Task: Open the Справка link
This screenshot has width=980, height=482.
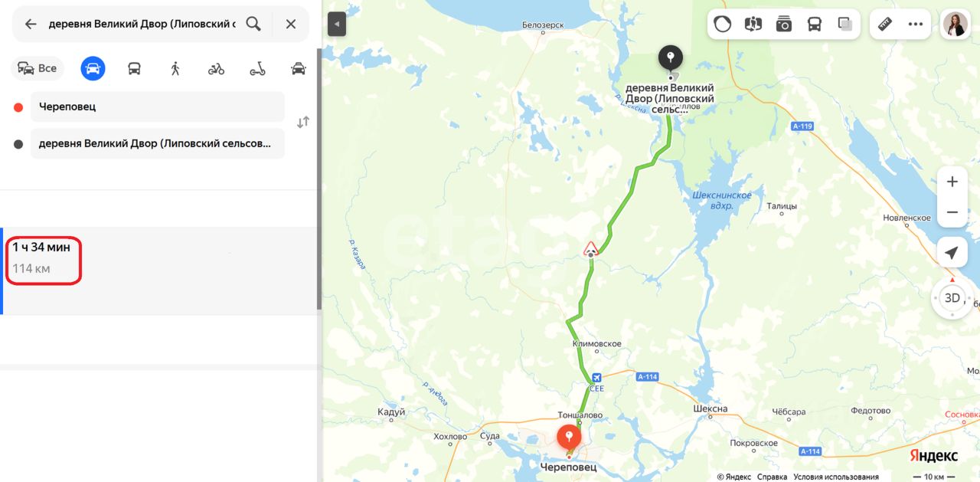Action: (x=772, y=477)
